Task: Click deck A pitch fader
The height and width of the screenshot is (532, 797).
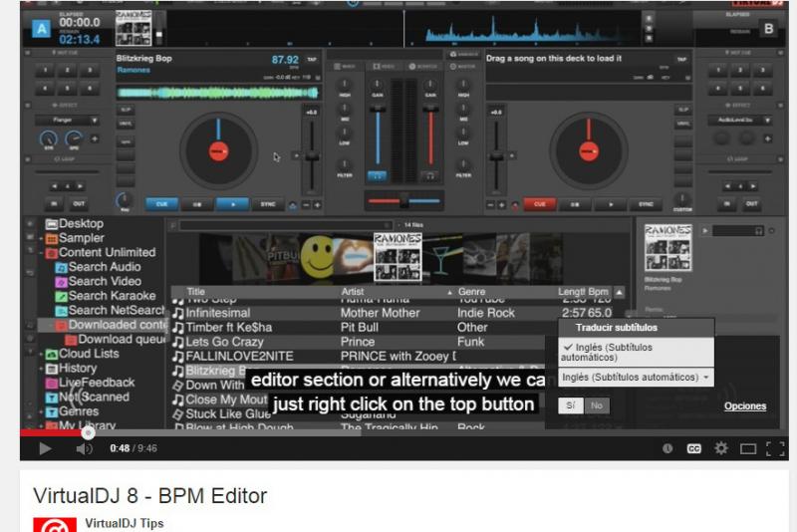Action: [x=312, y=157]
